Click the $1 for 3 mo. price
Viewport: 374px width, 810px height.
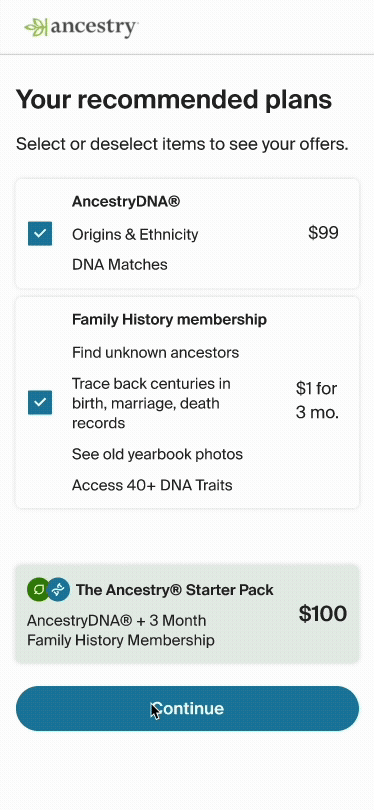pos(317,400)
